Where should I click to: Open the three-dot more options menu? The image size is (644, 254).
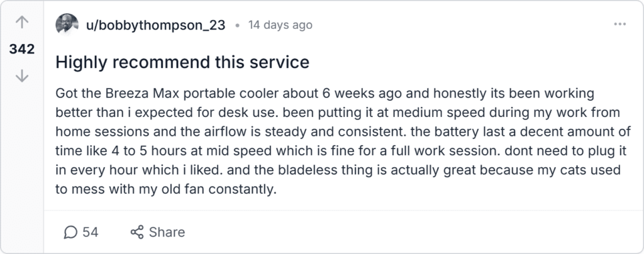click(x=619, y=25)
